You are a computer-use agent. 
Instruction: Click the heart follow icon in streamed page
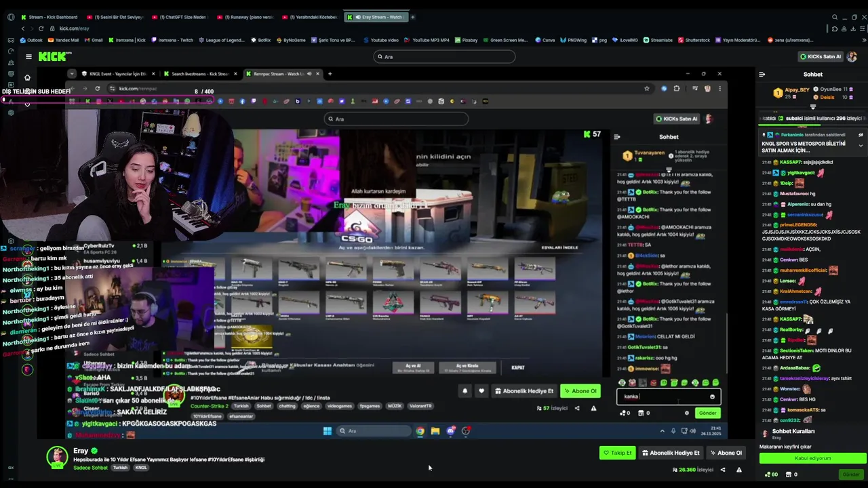[x=481, y=391]
